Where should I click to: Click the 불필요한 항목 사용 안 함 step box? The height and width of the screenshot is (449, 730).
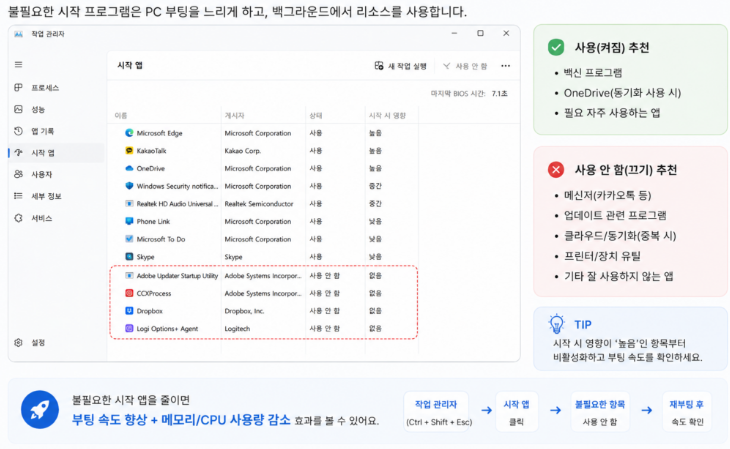tap(600, 412)
